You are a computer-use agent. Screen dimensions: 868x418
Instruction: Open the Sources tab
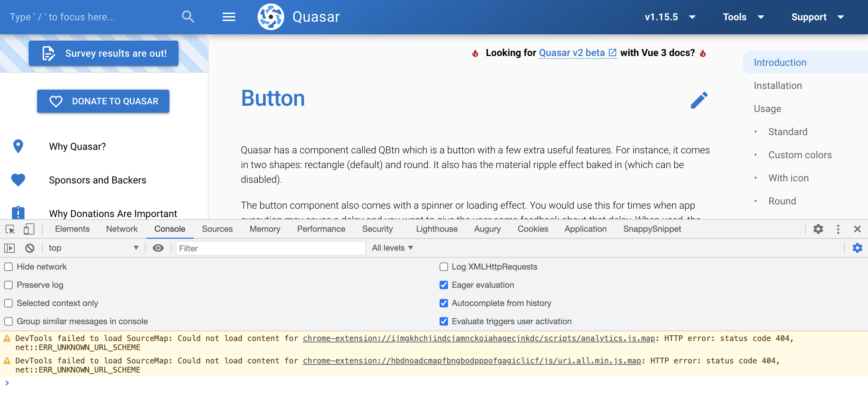(x=217, y=229)
